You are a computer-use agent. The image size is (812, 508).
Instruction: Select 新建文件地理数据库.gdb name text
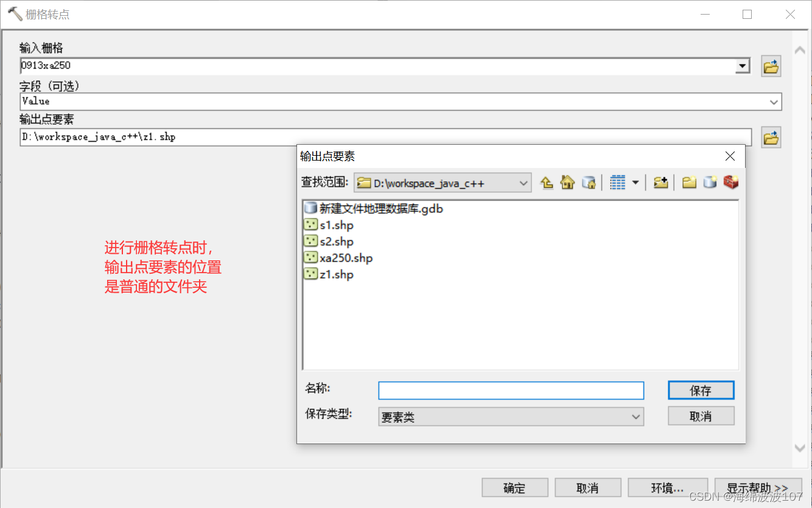tap(382, 209)
